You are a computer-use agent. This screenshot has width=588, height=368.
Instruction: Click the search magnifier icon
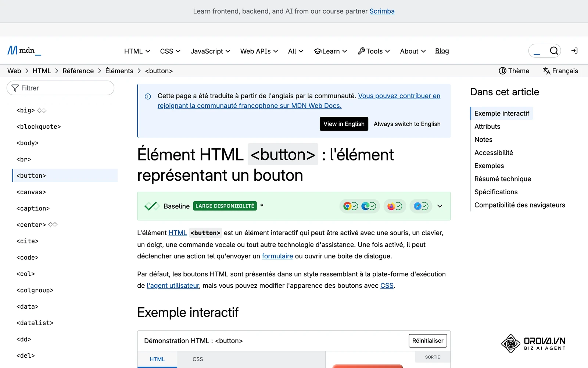pyautogui.click(x=554, y=51)
